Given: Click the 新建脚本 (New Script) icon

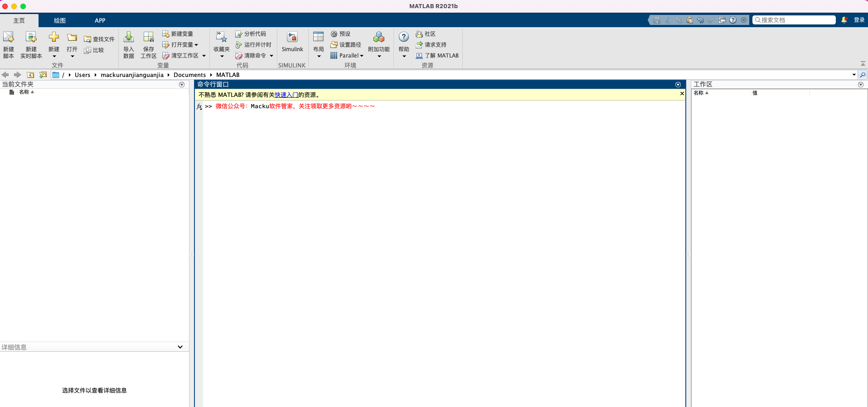Looking at the screenshot, I should click(9, 37).
